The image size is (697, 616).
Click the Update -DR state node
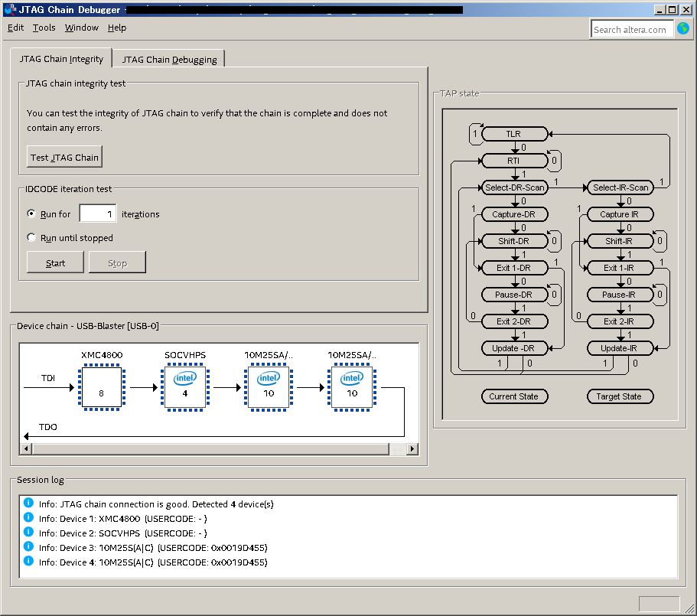[515, 348]
